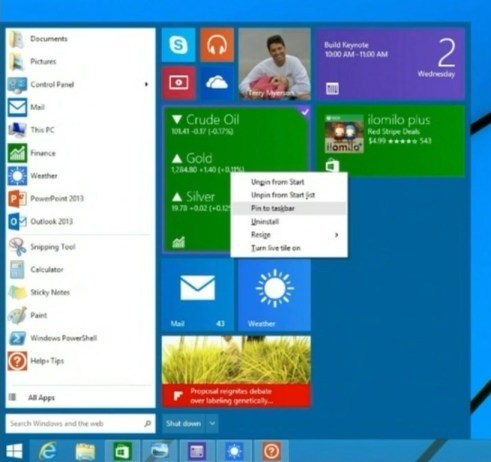
Task: Open Calculator
Action: pyautogui.click(x=80, y=270)
